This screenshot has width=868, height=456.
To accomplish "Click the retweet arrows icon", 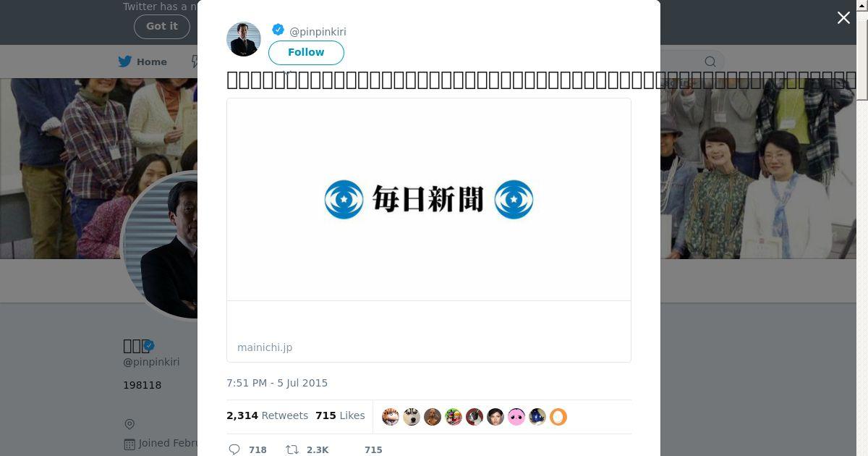I will pos(292,449).
